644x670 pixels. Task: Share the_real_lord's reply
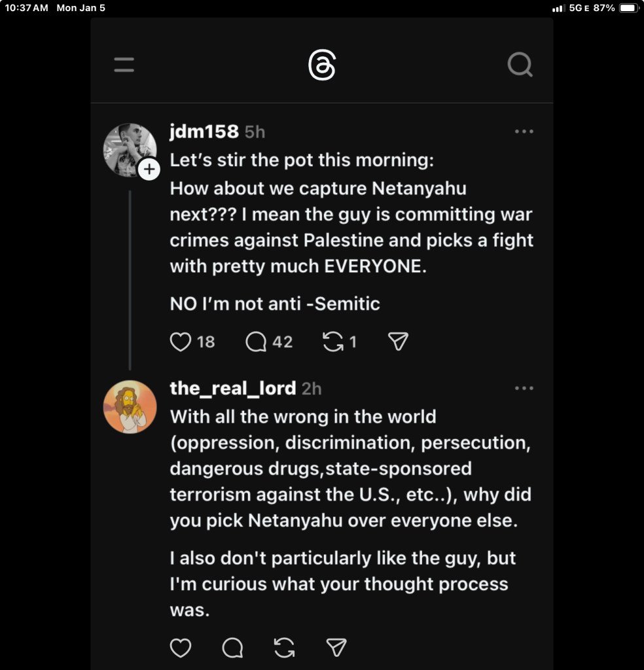[336, 648]
